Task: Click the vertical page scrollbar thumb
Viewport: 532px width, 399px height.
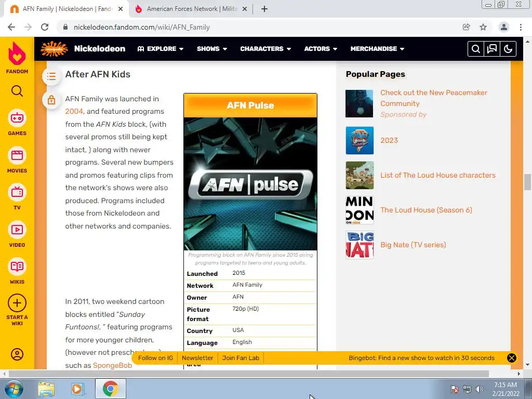Action: click(x=527, y=182)
